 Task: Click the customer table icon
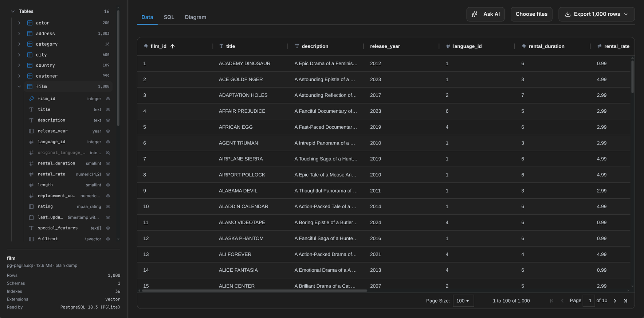pyautogui.click(x=30, y=76)
